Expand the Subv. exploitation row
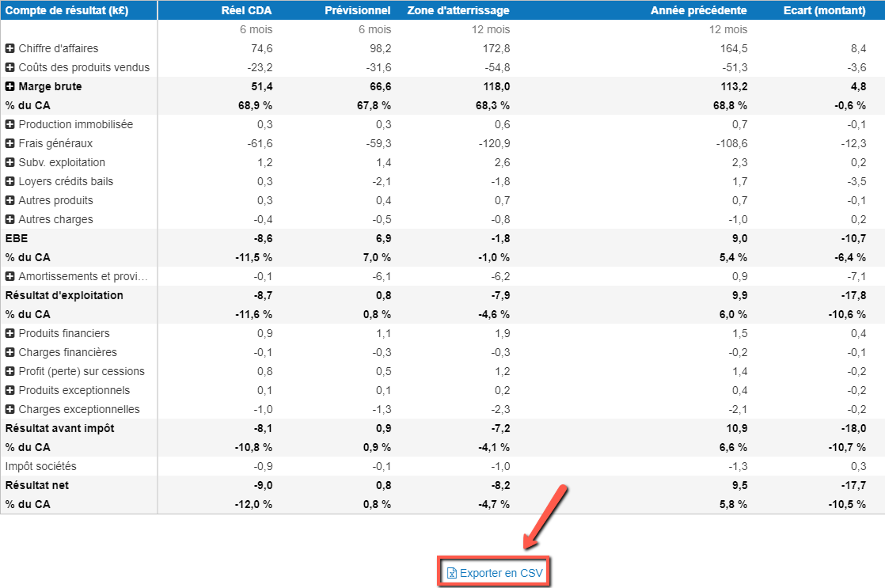This screenshot has width=885, height=588. pyautogui.click(x=9, y=162)
